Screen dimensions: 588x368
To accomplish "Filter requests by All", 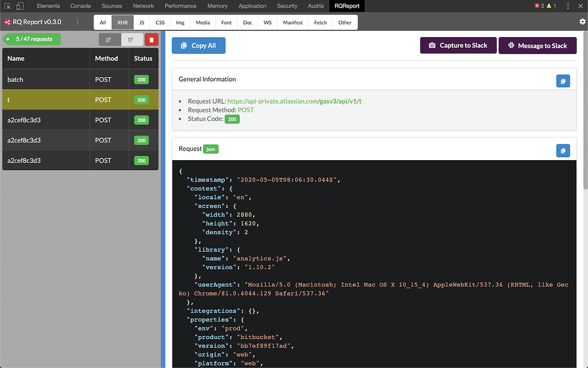I will (x=103, y=22).
